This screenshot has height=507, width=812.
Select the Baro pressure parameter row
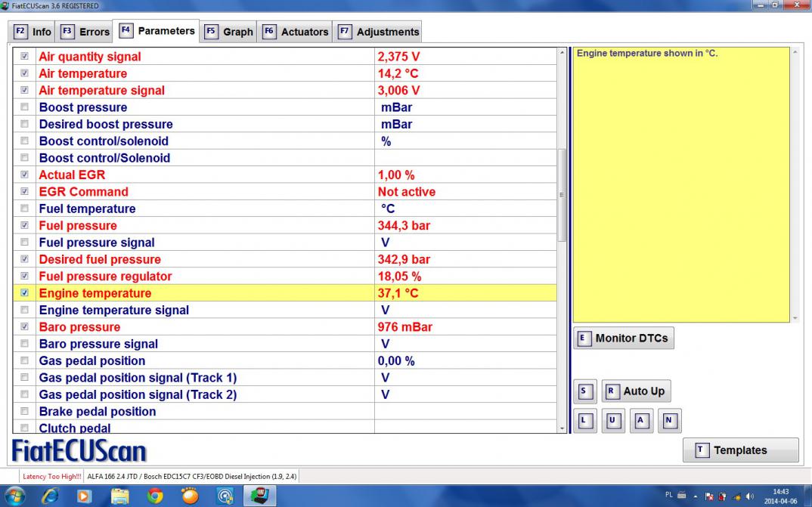[79, 327]
